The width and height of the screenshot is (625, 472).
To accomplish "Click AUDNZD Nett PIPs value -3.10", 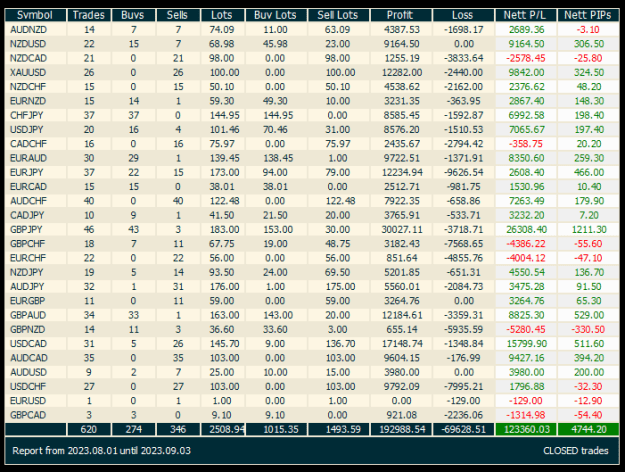I will click(588, 30).
